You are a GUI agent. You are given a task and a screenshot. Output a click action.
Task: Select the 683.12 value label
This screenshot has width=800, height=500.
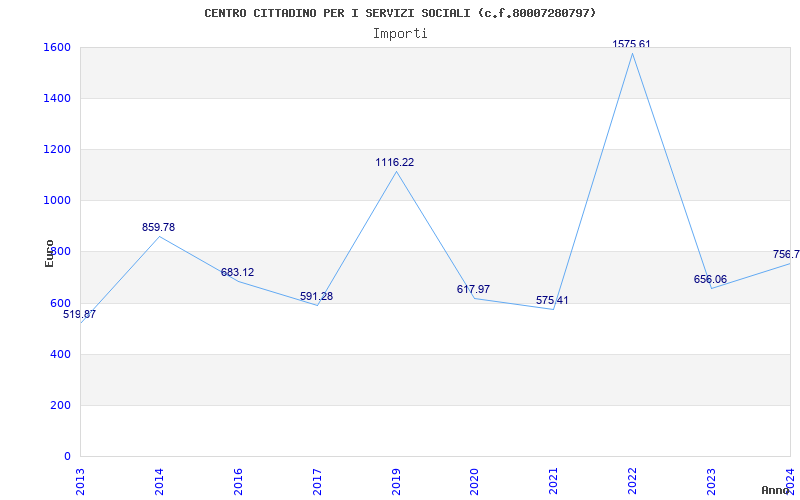click(x=237, y=272)
